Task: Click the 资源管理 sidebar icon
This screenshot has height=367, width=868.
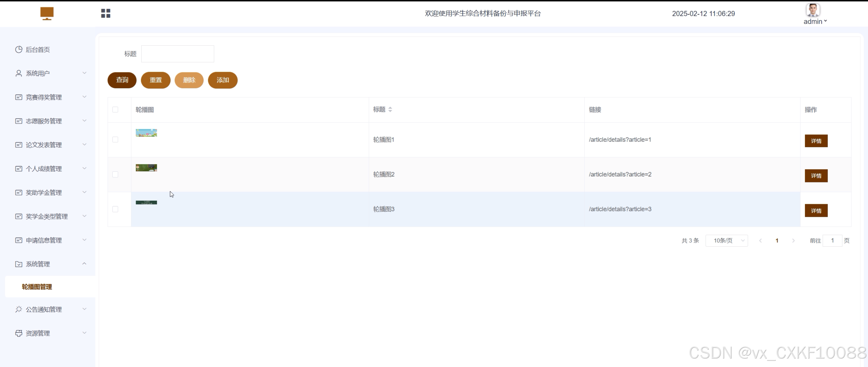Action: (x=19, y=333)
